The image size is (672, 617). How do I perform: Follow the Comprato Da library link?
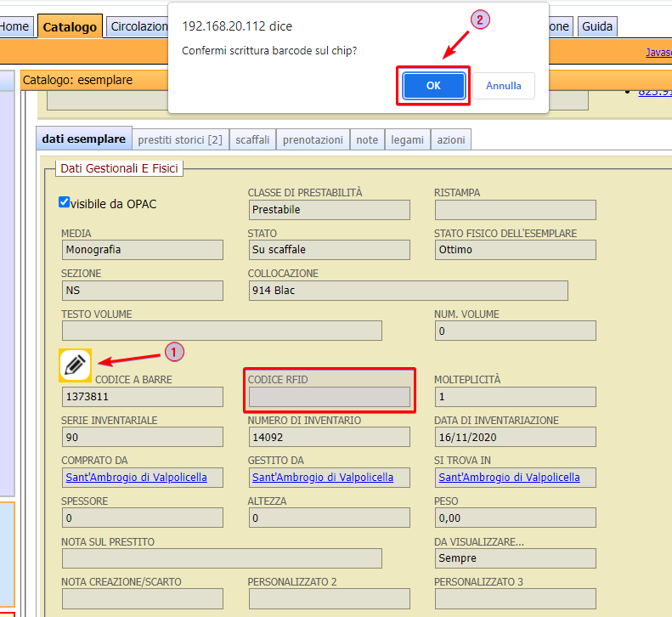coord(136,478)
